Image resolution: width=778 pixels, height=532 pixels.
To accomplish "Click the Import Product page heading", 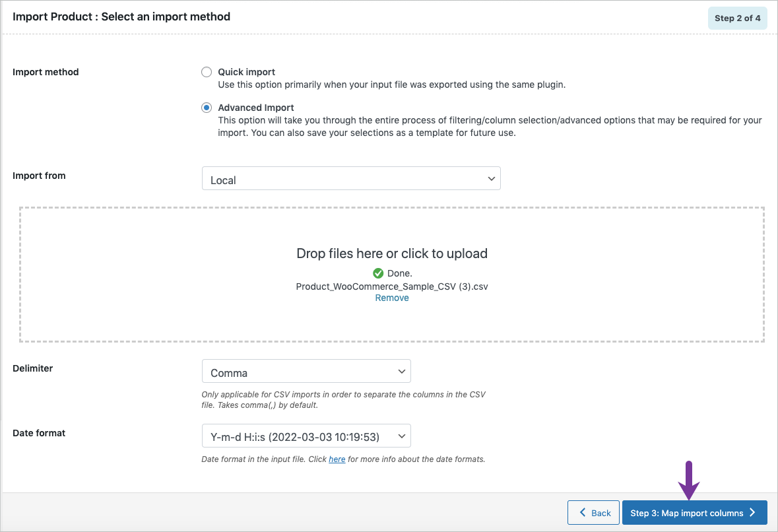I will [x=121, y=16].
